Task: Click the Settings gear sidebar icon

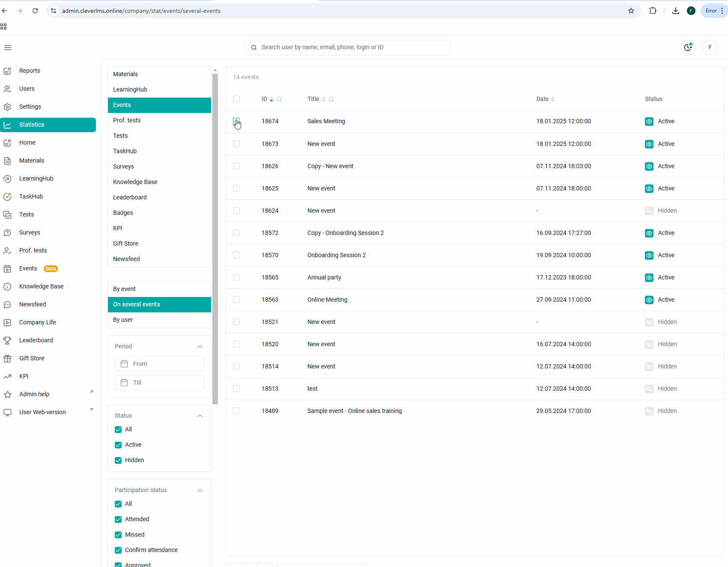Action: pyautogui.click(x=7, y=107)
